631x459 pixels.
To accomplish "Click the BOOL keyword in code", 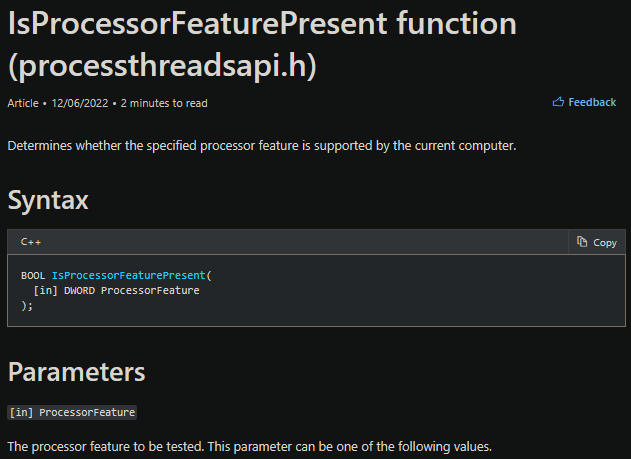I will coord(33,275).
